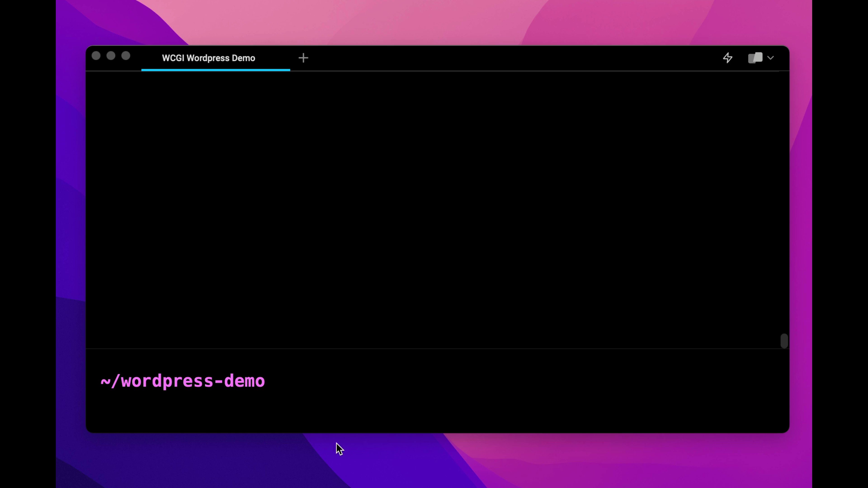Select the WCGI Wordpress Demo tab
The width and height of the screenshot is (868, 488).
(x=208, y=58)
